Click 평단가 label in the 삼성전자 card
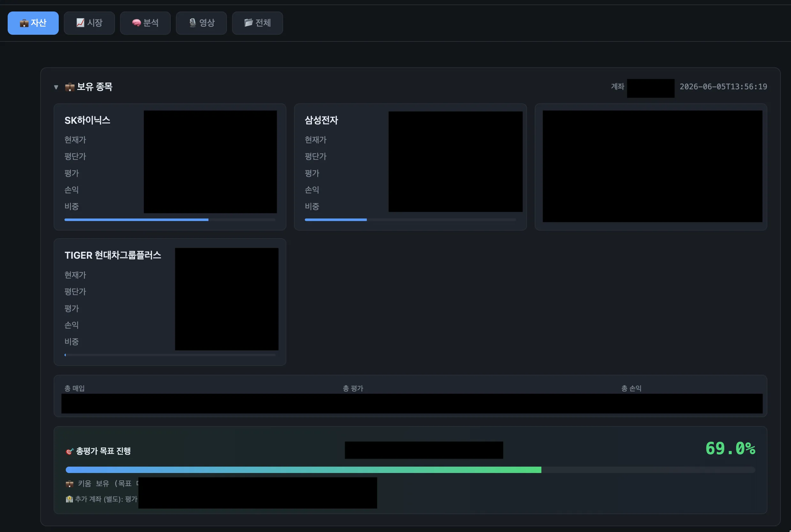The width and height of the screenshot is (791, 532). [x=315, y=156]
